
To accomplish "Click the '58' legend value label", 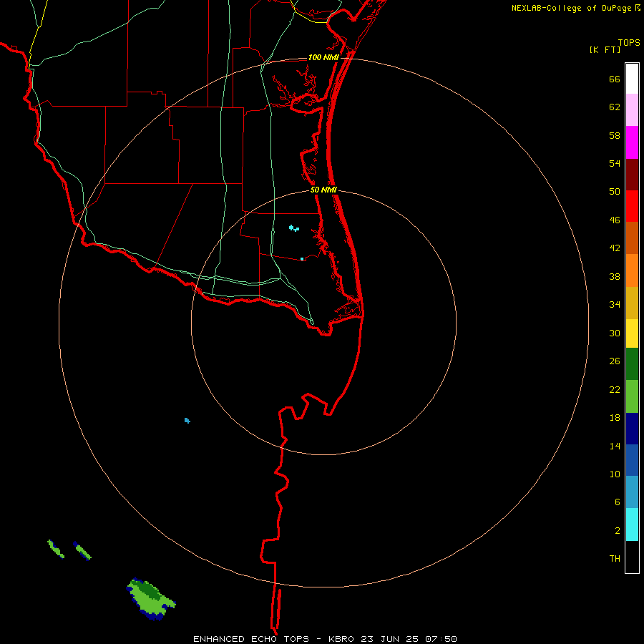I will [x=615, y=135].
